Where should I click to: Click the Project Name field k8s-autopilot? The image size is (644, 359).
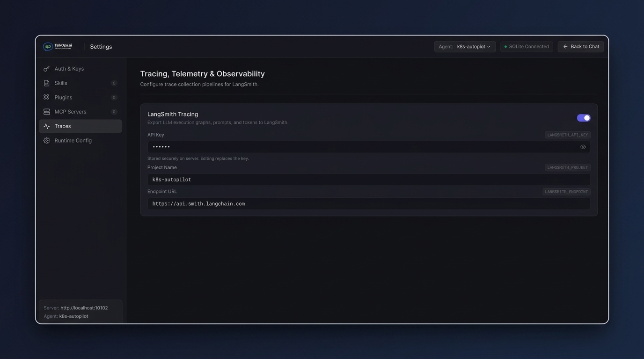click(x=369, y=179)
